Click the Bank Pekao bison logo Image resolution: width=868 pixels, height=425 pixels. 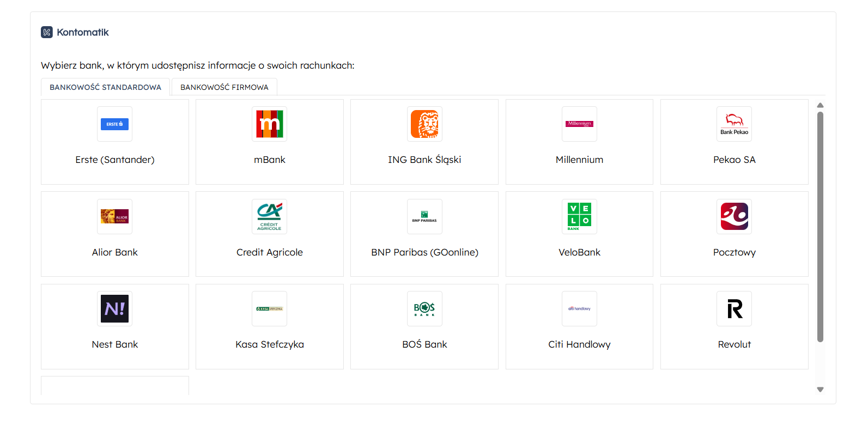click(734, 124)
